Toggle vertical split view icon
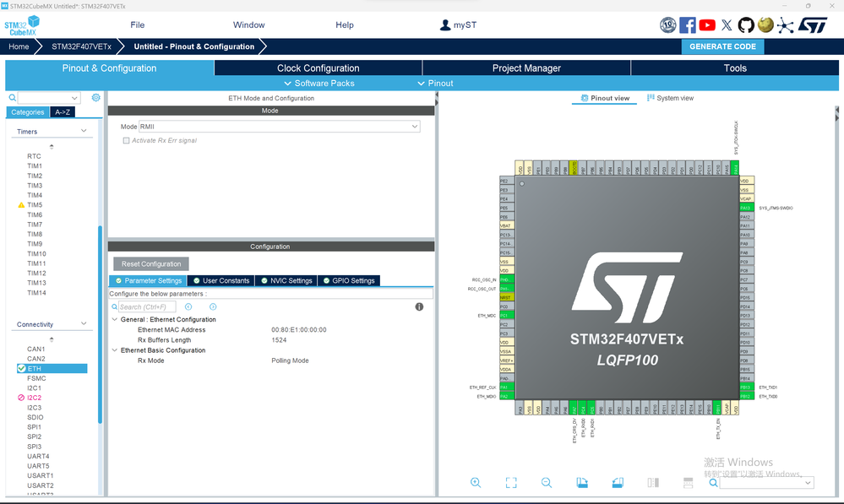This screenshot has width=844, height=504. click(x=653, y=483)
